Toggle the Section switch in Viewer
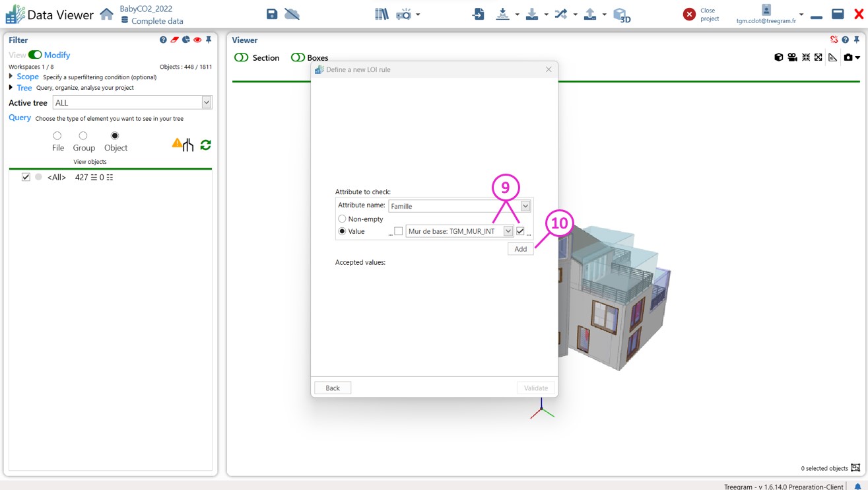The height and width of the screenshot is (490, 868). click(242, 57)
